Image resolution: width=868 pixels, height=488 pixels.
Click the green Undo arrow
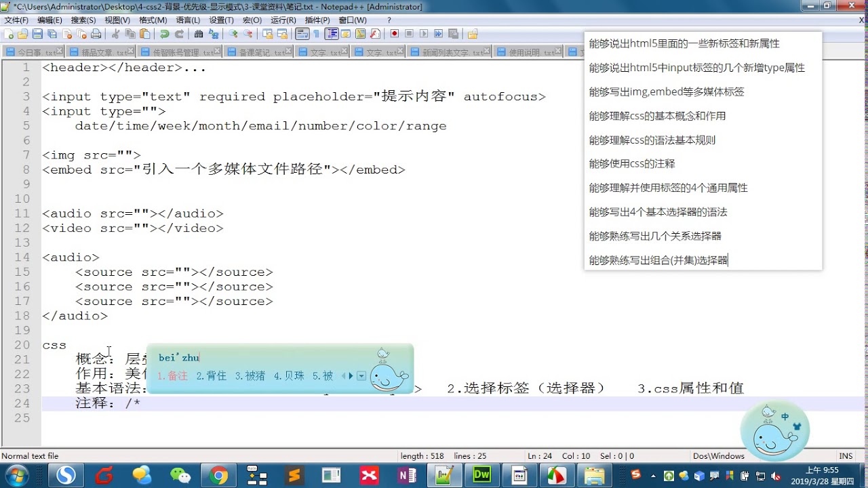pyautogui.click(x=164, y=34)
